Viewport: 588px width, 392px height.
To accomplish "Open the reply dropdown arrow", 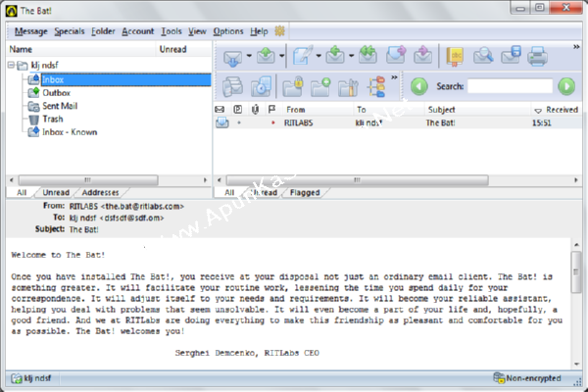I will [x=352, y=56].
